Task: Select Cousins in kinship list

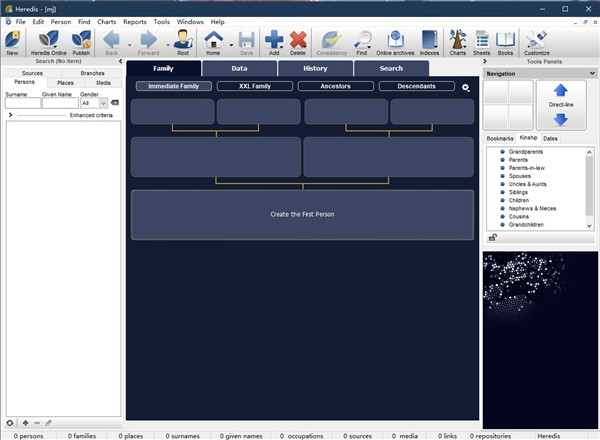Action: 518,217
